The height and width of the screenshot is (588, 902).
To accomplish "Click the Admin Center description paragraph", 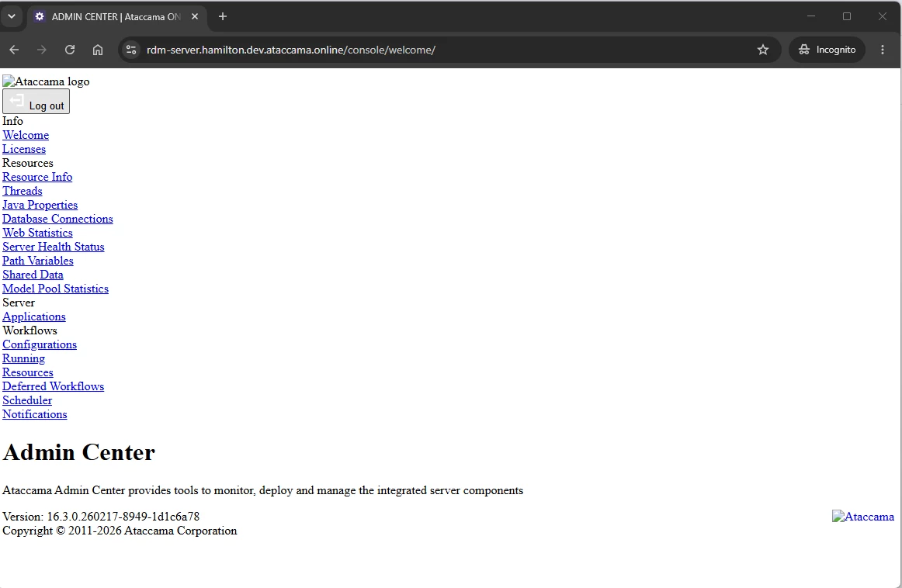I will (263, 490).
